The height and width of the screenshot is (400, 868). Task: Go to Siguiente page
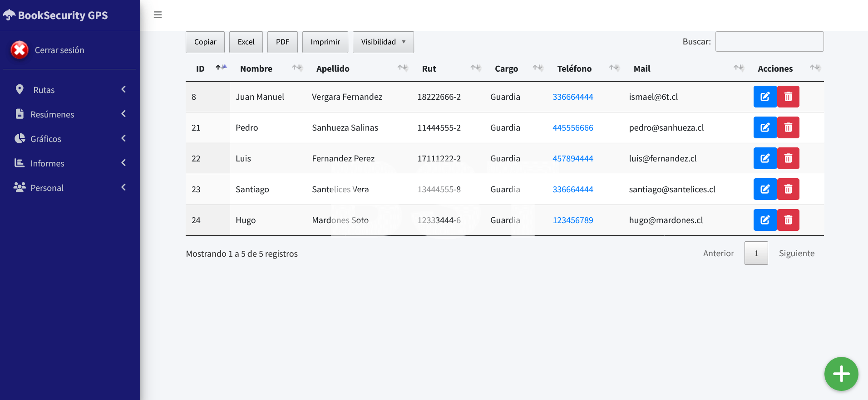tap(797, 253)
